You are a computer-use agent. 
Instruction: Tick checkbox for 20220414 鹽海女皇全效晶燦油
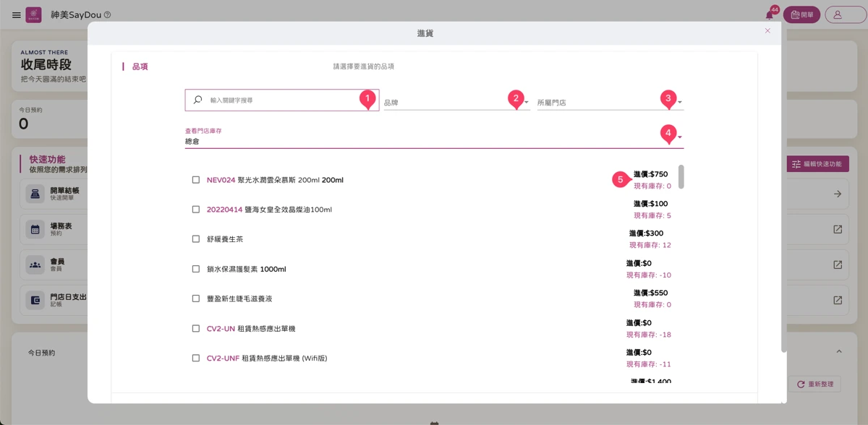tap(196, 210)
